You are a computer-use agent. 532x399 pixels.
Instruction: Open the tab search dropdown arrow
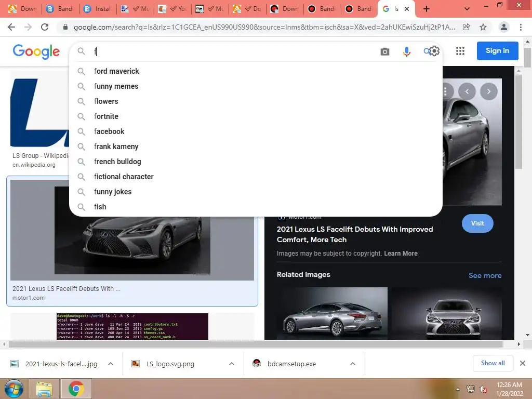467,9
